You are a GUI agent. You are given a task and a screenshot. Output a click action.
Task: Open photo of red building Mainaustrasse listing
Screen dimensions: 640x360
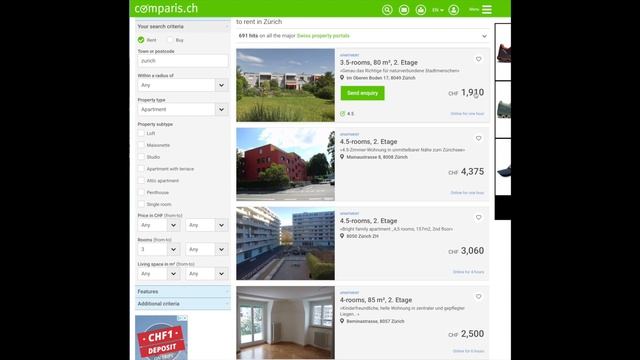285,164
